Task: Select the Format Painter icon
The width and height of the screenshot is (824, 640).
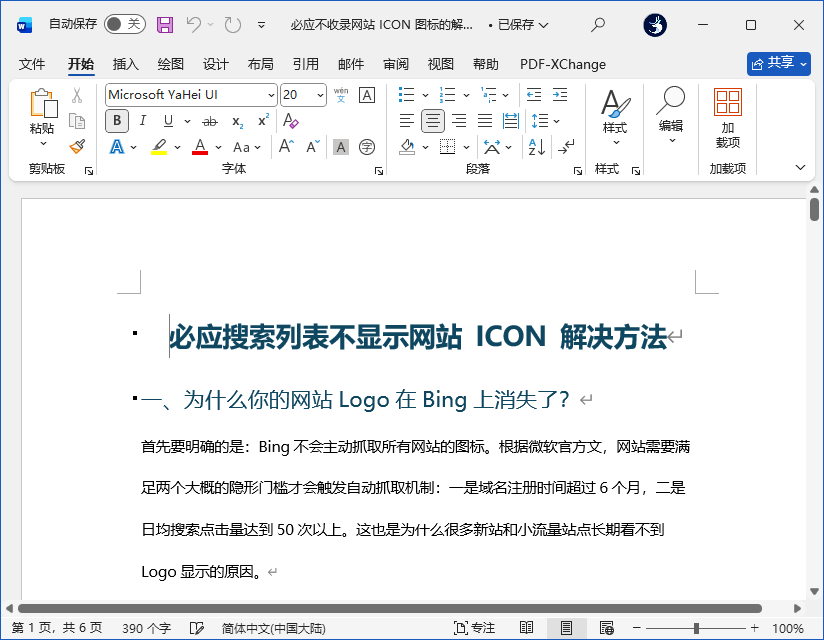Action: click(x=78, y=147)
